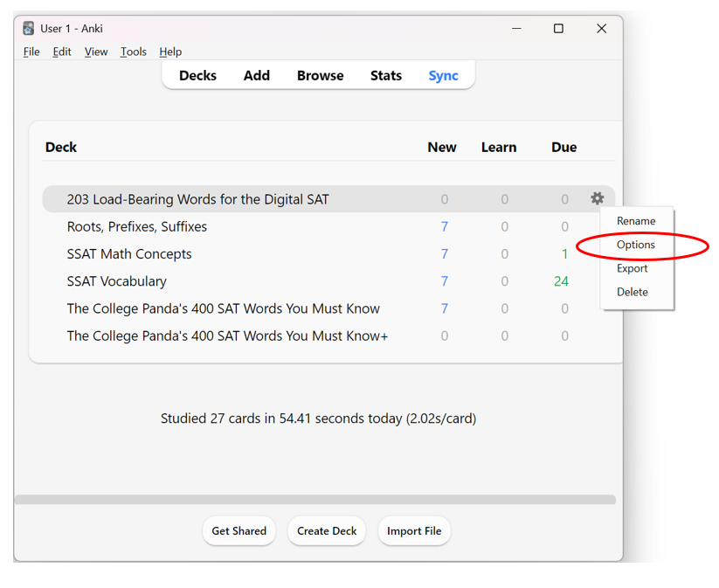Image resolution: width=719 pixels, height=588 pixels.
Task: Open the Roots, Prefixes, Suffixes deck
Action: pyautogui.click(x=137, y=227)
